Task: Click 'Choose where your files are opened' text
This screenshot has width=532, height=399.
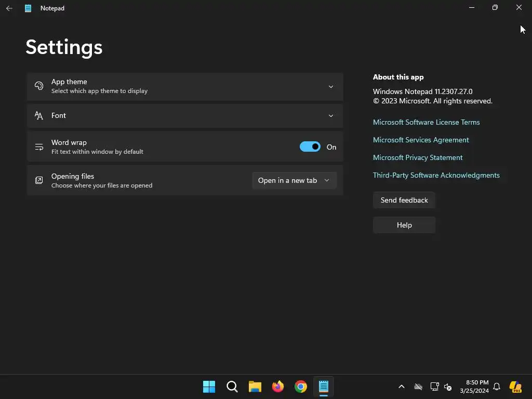Action: tap(102, 185)
